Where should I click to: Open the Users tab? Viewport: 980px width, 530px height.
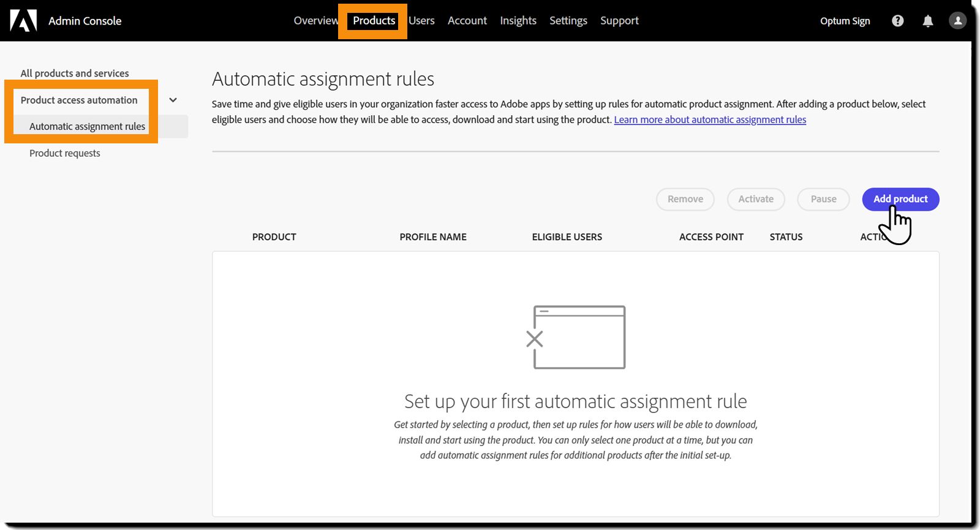tap(421, 21)
